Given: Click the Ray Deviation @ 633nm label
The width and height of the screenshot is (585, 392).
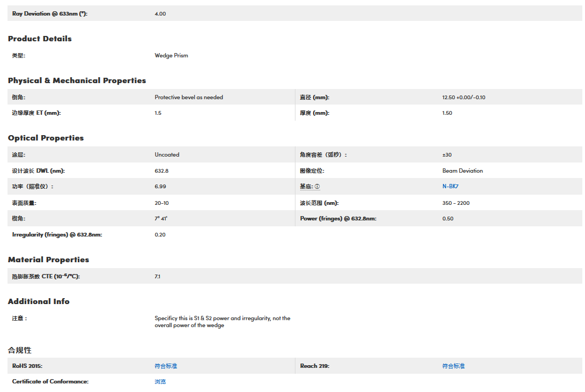Looking at the screenshot, I should [49, 13].
